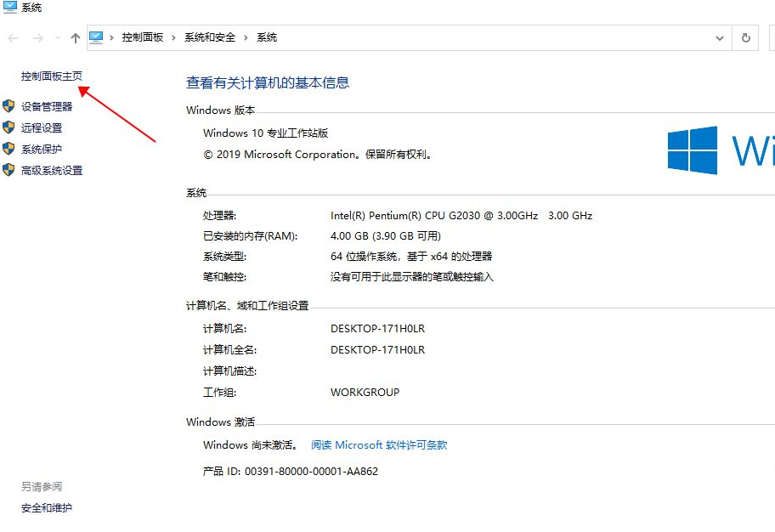Open 安全和维护 link
775x532 pixels.
47,508
